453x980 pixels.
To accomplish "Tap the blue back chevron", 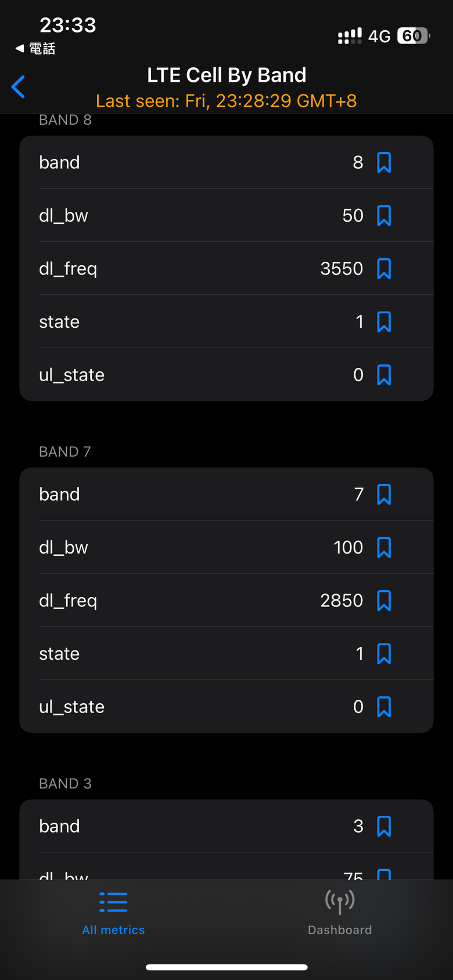I will coord(19,87).
